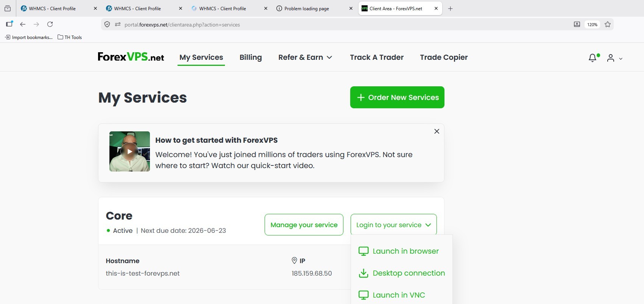
Task: Dismiss the getting started banner
Action: point(437,131)
